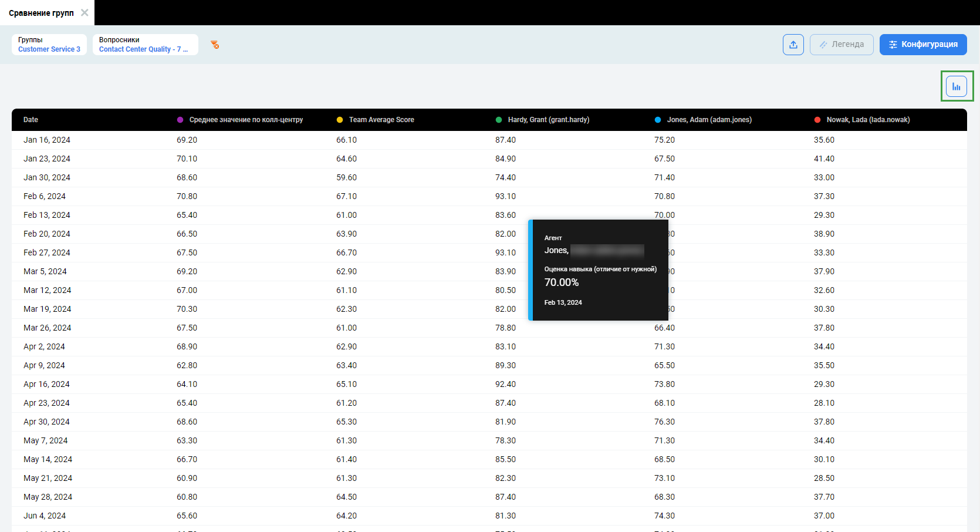Click the Apr 16, 2024 date cell

click(x=46, y=384)
